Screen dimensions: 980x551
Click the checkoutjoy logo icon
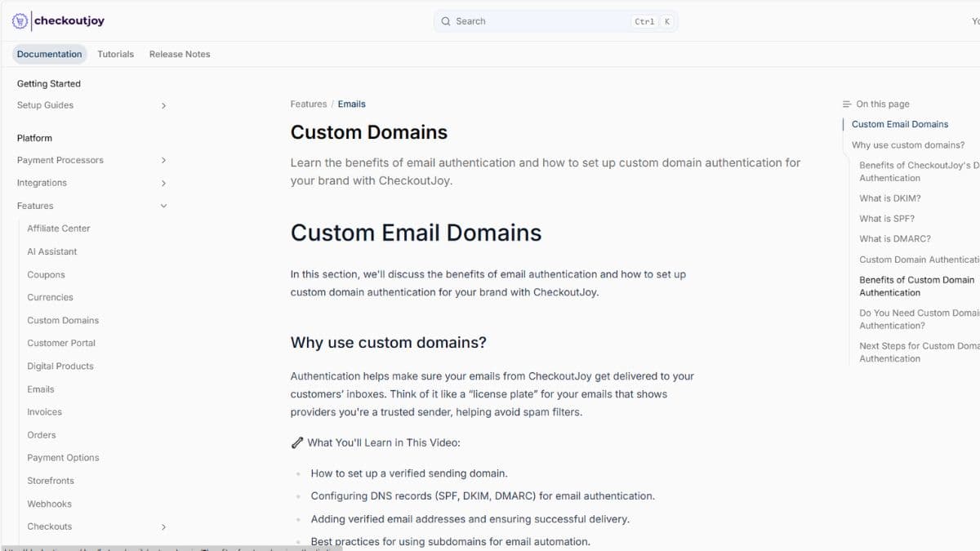coord(20,20)
